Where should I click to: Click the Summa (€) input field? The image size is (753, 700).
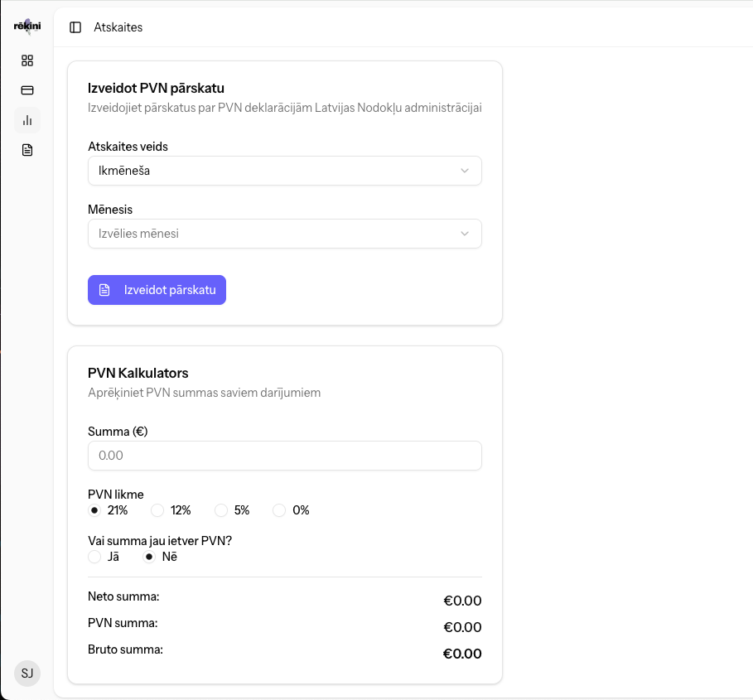pyautogui.click(x=284, y=456)
